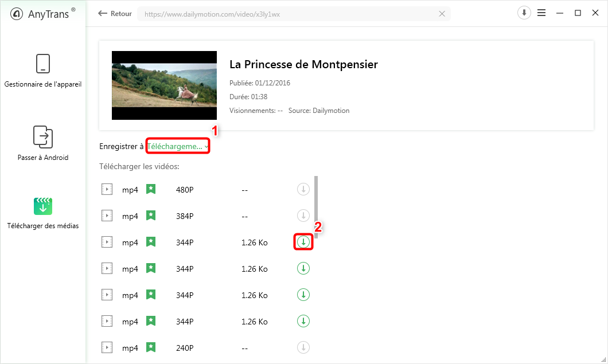The height and width of the screenshot is (364, 608).
Task: Select the Passer à Android icon
Action: (x=43, y=136)
